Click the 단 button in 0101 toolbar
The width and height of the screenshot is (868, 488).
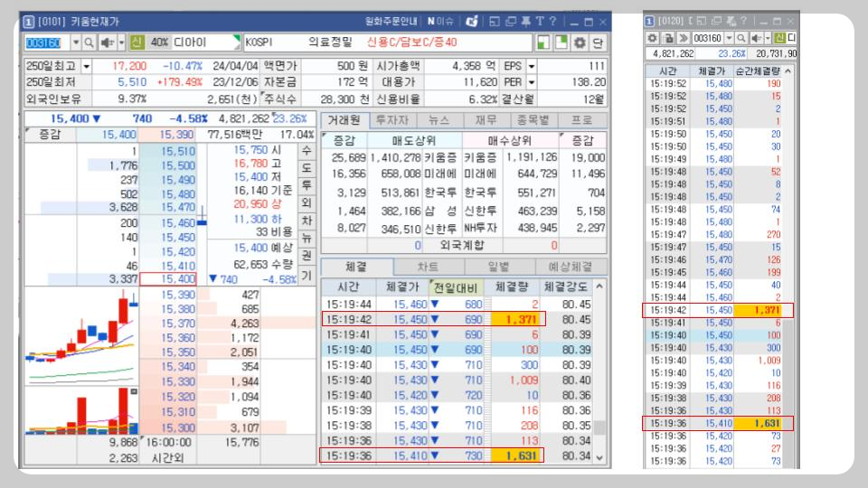pos(598,42)
